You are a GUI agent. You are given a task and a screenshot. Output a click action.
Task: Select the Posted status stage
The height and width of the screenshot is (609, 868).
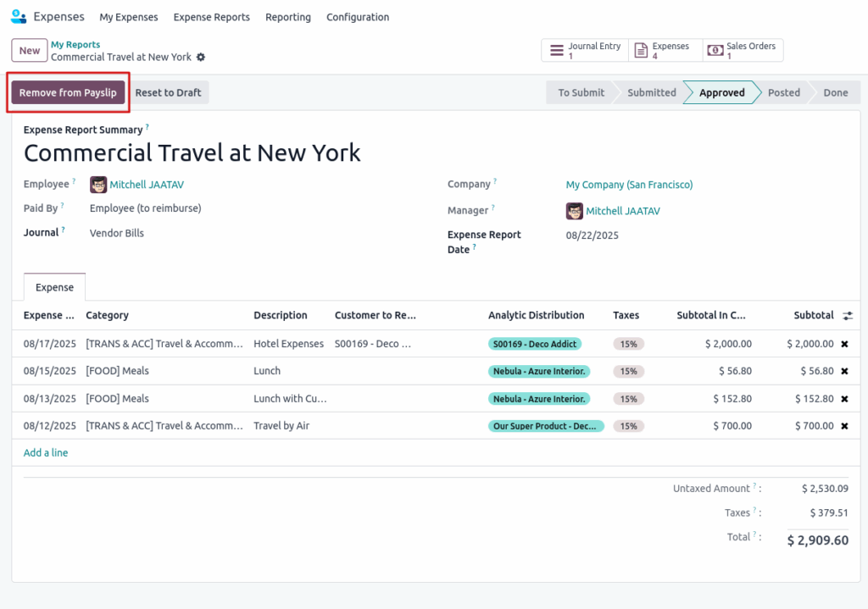point(783,93)
